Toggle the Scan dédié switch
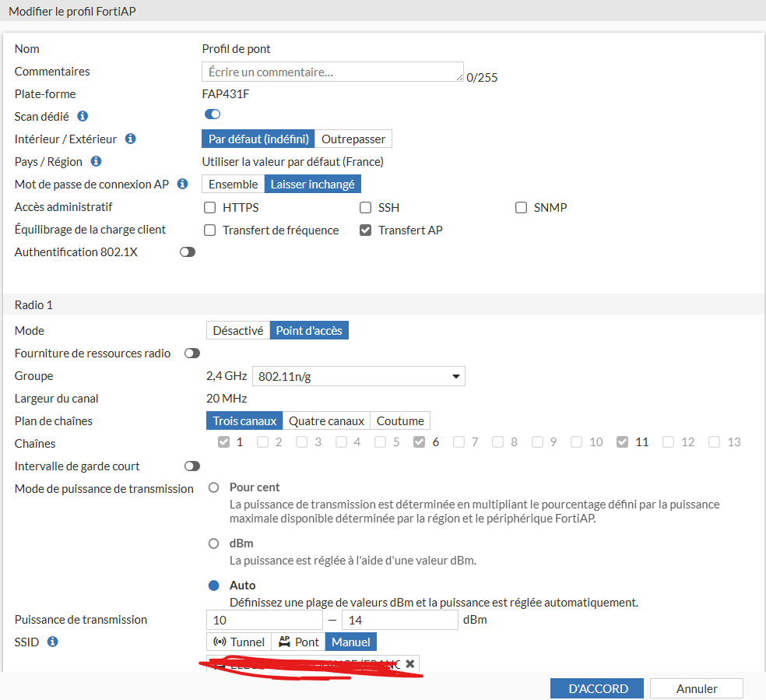This screenshot has width=766, height=700. click(213, 115)
